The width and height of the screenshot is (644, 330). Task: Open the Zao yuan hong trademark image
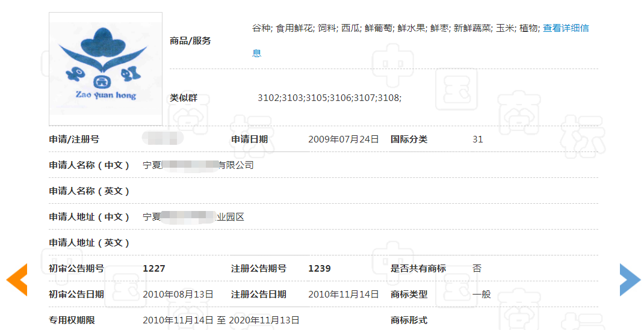(x=105, y=69)
